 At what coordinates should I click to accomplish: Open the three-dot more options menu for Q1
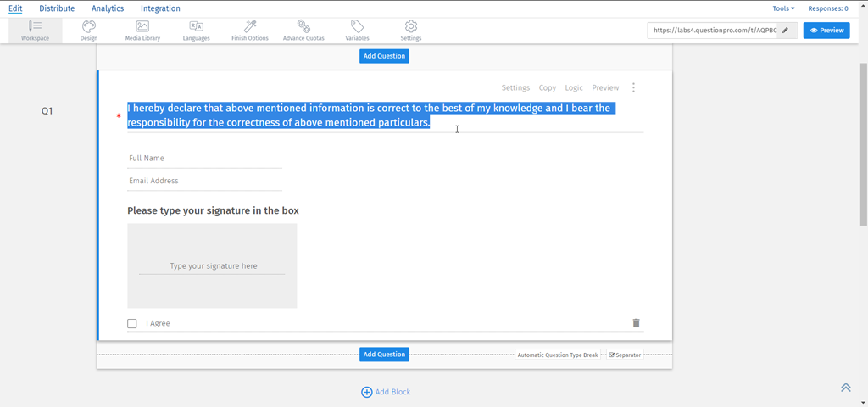(633, 87)
